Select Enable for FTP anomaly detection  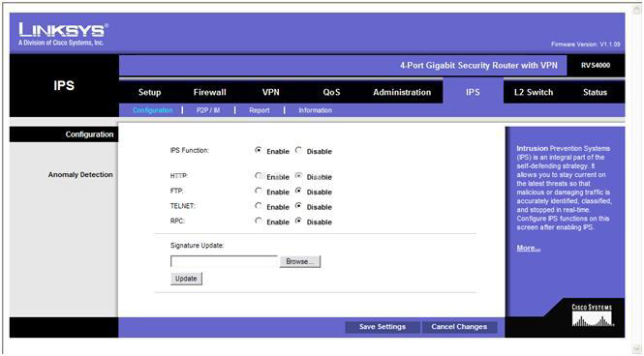click(x=258, y=192)
